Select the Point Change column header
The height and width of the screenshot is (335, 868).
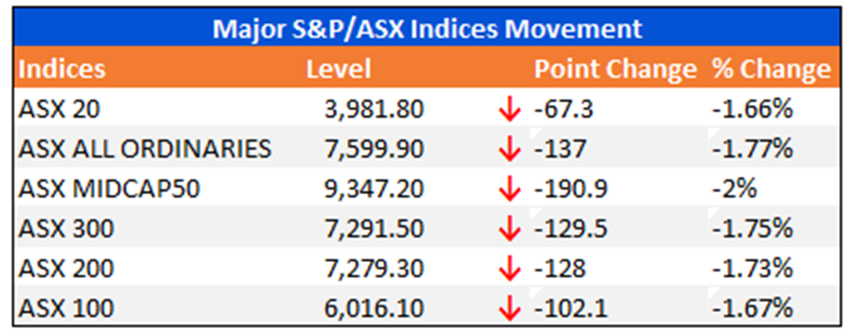615,69
